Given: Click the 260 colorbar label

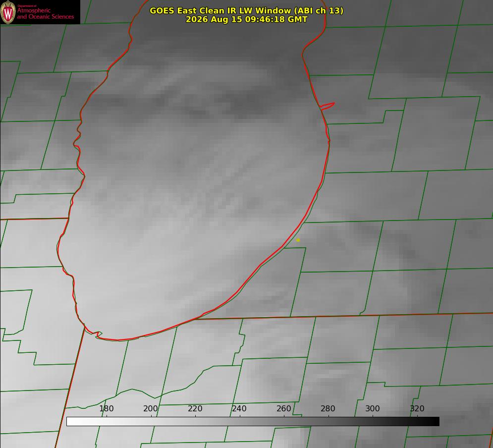Looking at the screenshot, I should click(283, 408).
